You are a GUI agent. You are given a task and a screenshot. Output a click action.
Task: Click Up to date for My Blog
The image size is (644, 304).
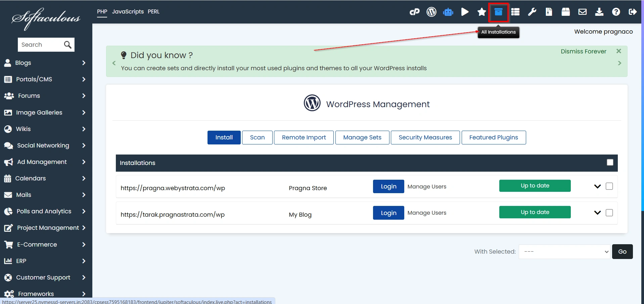(x=535, y=212)
